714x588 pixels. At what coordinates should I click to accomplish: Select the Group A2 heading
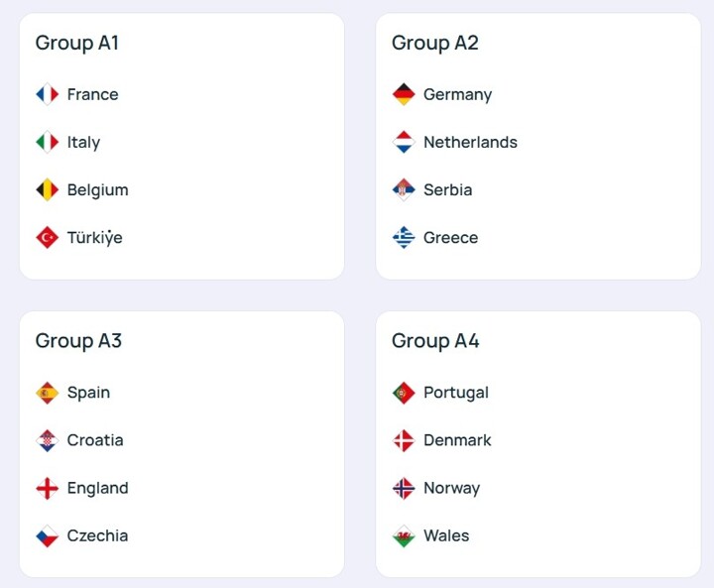(x=435, y=43)
